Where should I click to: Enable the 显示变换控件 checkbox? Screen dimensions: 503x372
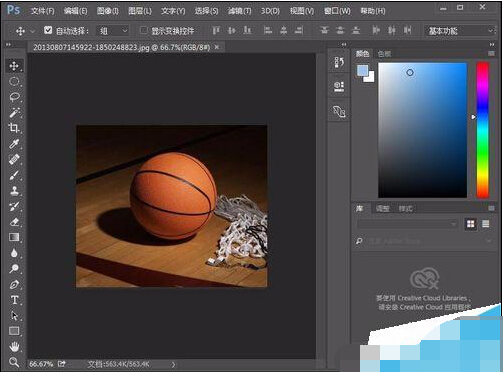144,30
